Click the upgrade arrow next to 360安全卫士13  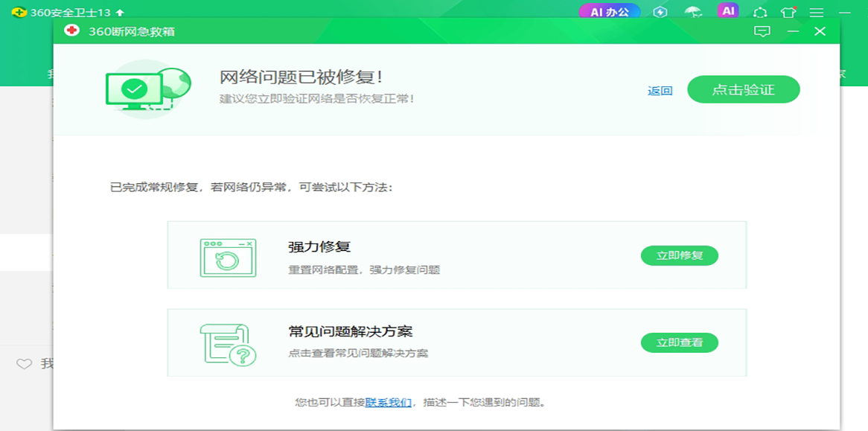pyautogui.click(x=120, y=12)
